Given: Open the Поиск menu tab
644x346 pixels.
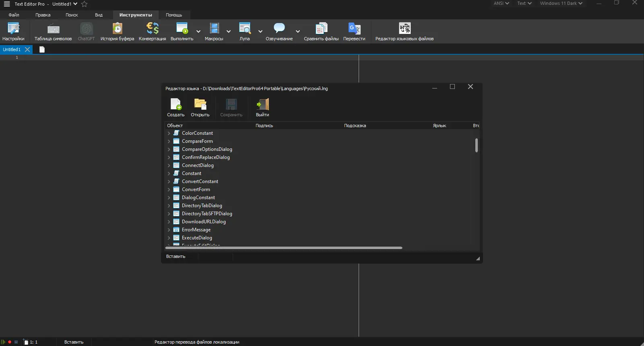Looking at the screenshot, I should coord(72,15).
